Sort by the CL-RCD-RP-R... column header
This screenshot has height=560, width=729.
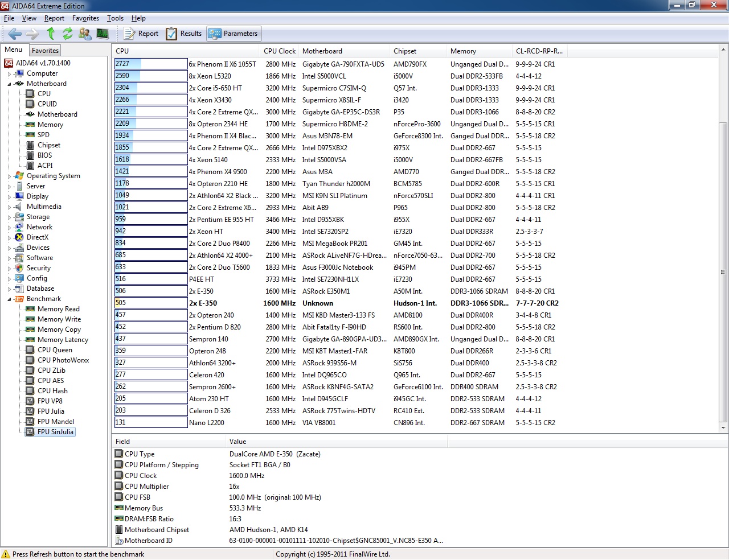pos(539,51)
